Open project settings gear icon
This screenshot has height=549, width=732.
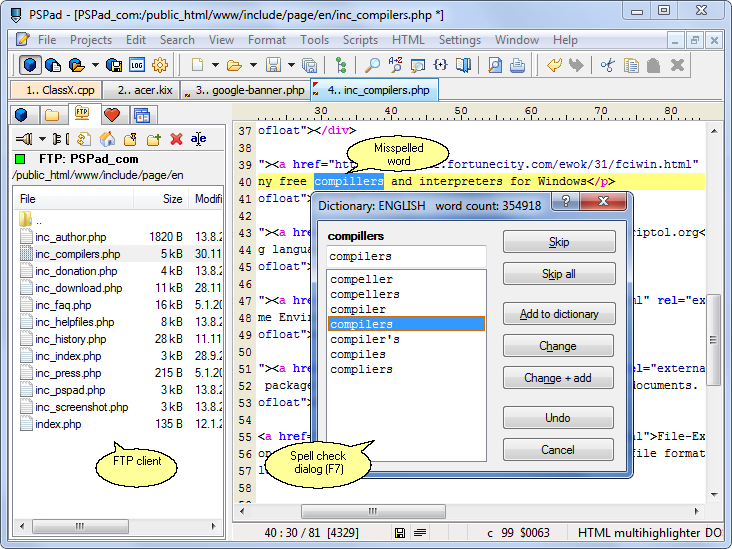[160, 65]
